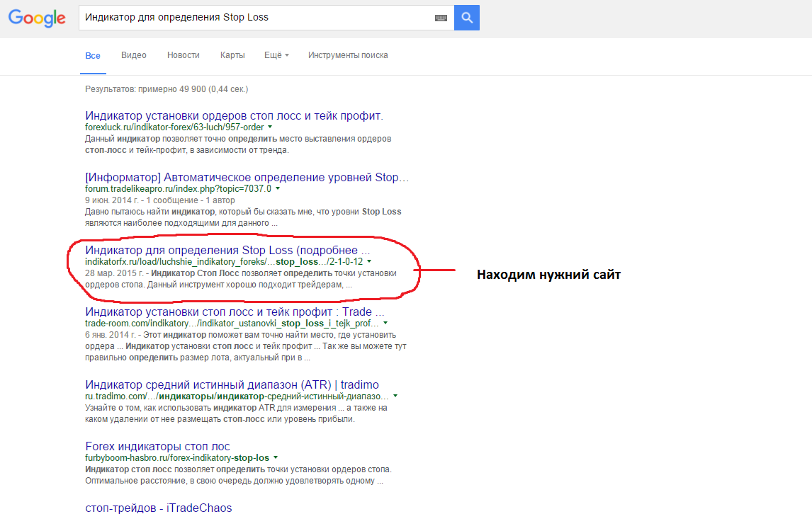Expand arrow next to forum.tradelikeapro.ru URL

point(278,188)
